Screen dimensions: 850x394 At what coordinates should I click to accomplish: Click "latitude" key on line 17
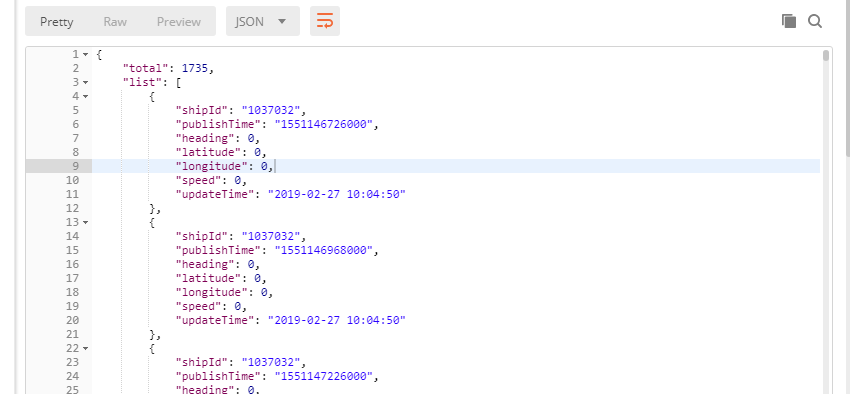[x=208, y=279]
